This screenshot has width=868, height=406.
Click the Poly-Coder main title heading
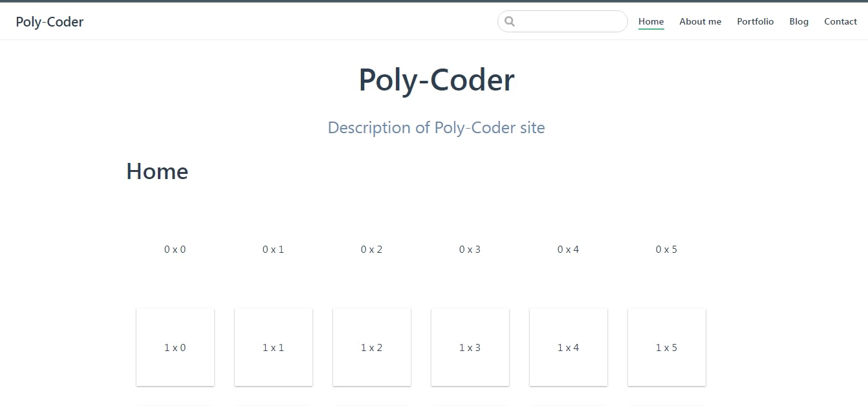(436, 80)
